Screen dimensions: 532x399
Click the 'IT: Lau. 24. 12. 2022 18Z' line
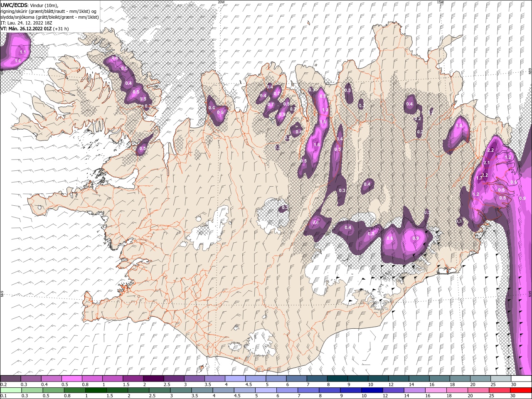[x=27, y=23]
